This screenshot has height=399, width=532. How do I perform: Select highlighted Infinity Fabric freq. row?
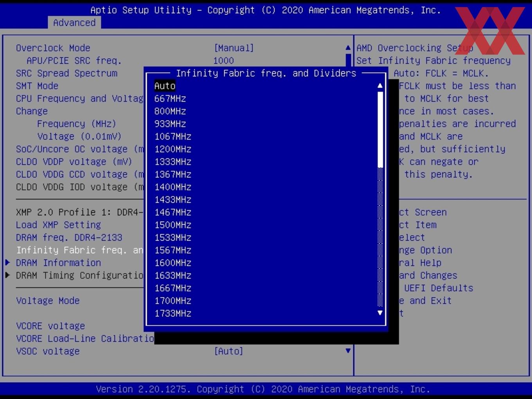(x=80, y=250)
